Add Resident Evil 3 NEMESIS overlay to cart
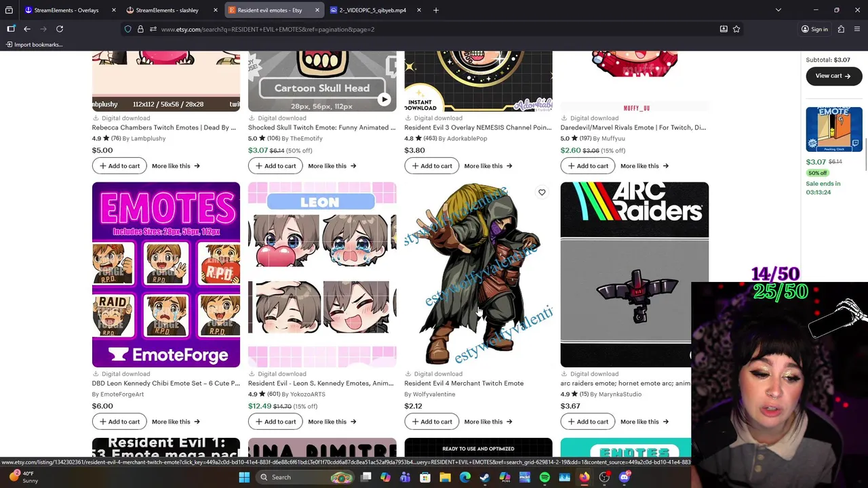 pyautogui.click(x=431, y=166)
